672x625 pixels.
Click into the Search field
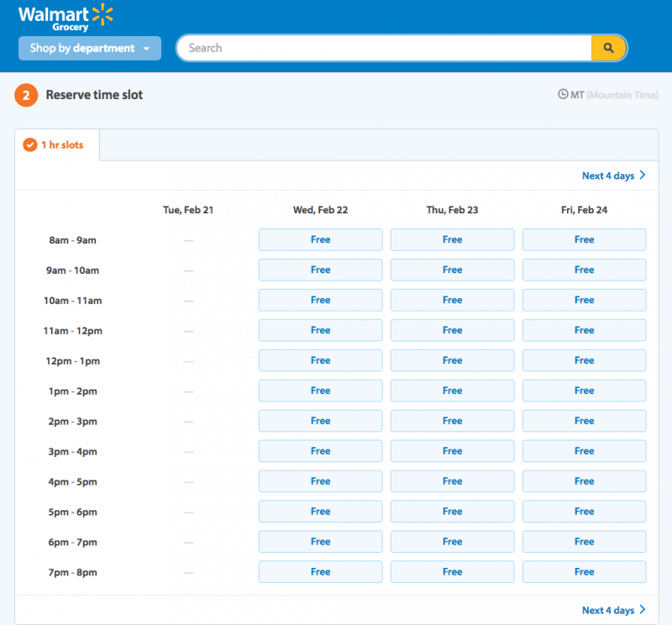coord(385,48)
